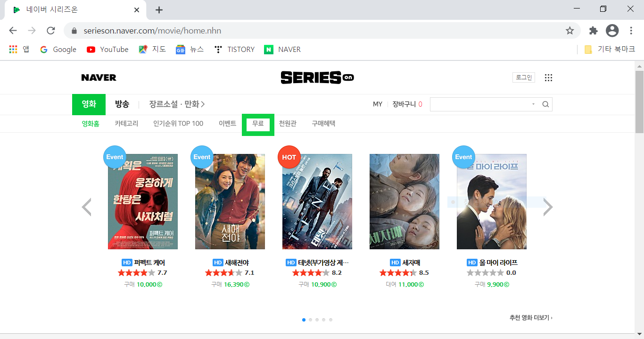Open the Google bookmark
Image resolution: width=644 pixels, height=339 pixels.
tap(58, 49)
